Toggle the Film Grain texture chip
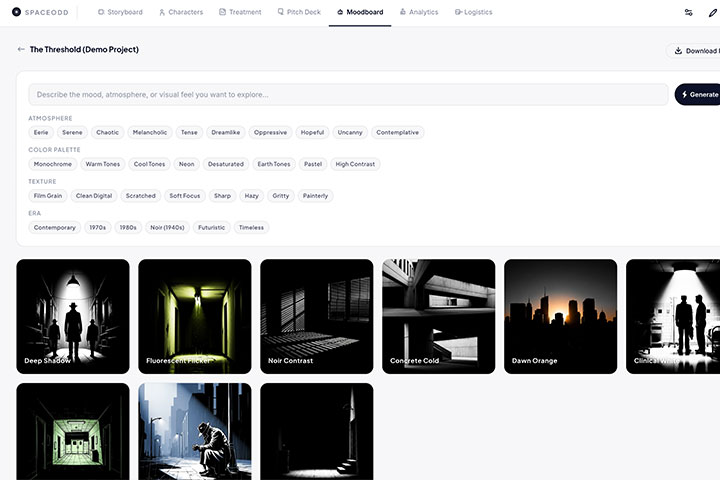 (48, 196)
